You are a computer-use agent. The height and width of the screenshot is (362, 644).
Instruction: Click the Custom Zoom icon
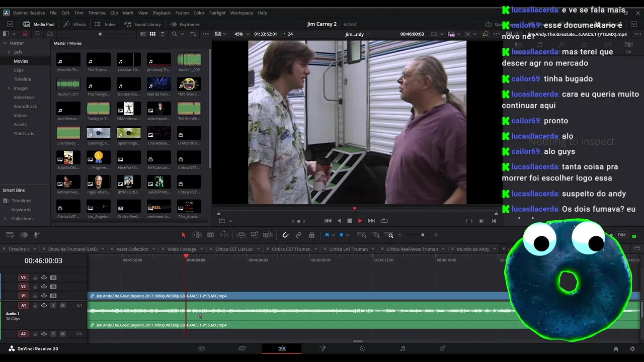coord(388,235)
